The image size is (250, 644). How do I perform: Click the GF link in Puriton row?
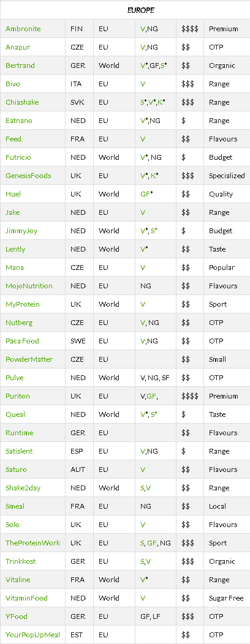tap(151, 396)
